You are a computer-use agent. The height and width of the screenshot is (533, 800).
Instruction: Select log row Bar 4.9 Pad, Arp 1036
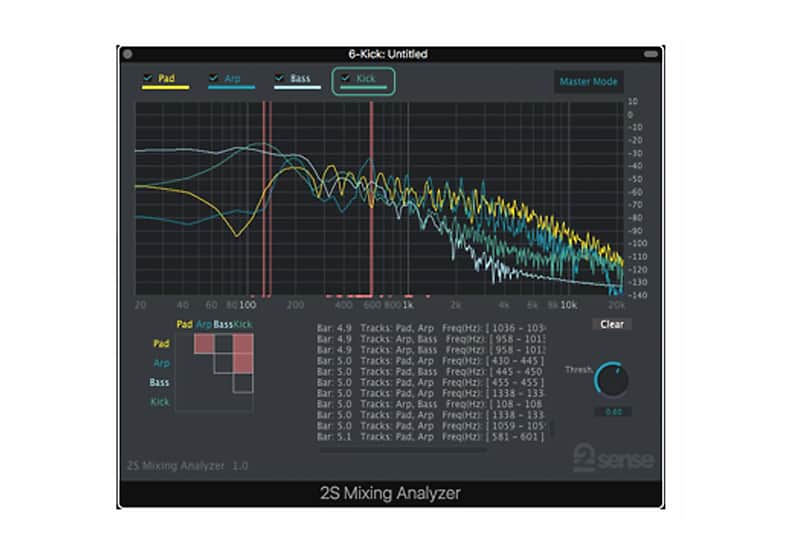click(431, 328)
